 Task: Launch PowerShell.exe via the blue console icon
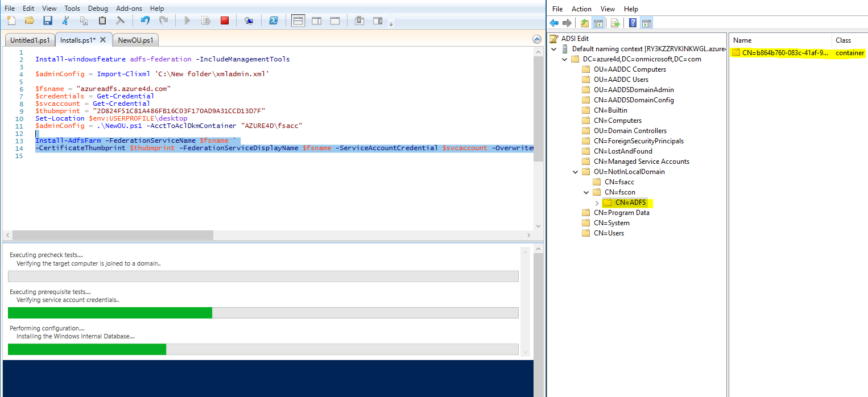point(274,20)
